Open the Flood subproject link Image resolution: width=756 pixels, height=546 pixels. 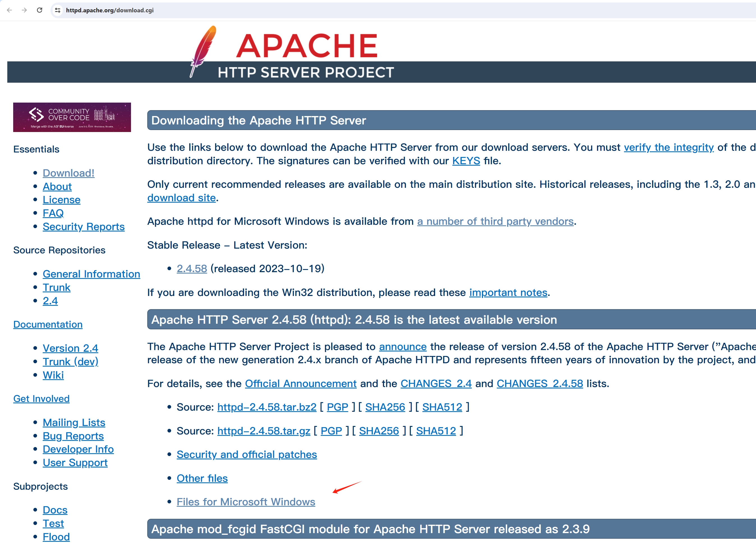pos(56,537)
